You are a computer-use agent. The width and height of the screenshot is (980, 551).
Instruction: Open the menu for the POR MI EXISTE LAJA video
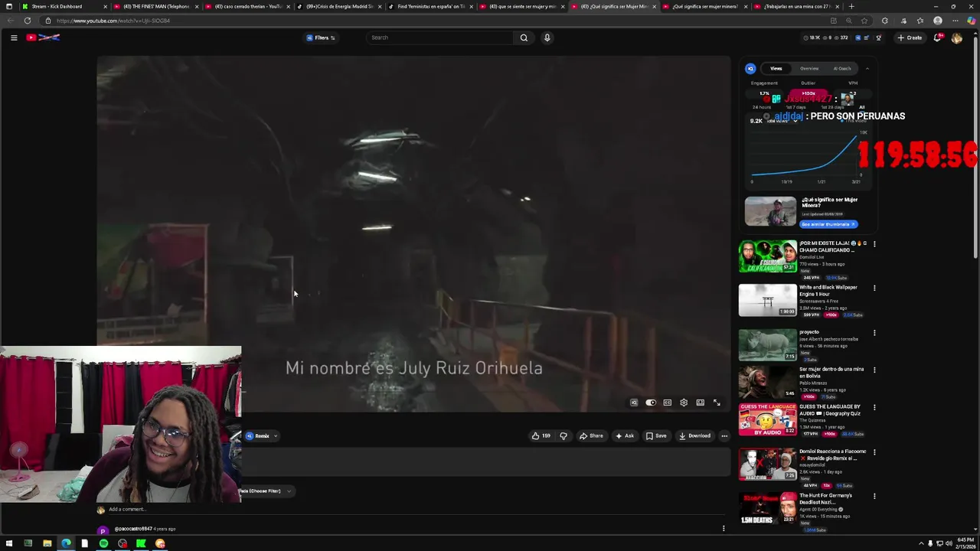pos(874,244)
